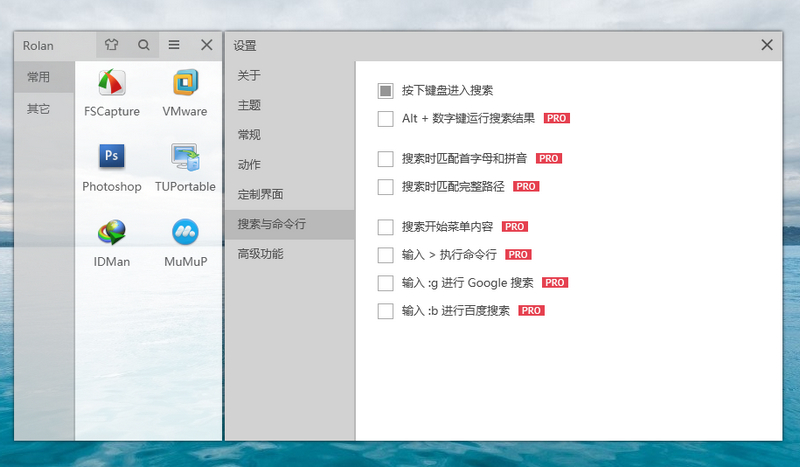Go to the 主题 settings section
Viewport: 800px width, 467px height.
[249, 105]
